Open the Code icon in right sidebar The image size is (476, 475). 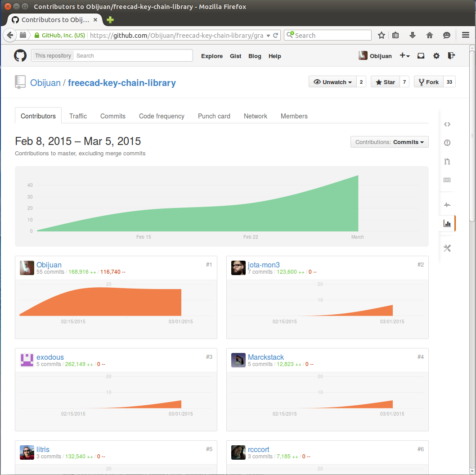(447, 124)
